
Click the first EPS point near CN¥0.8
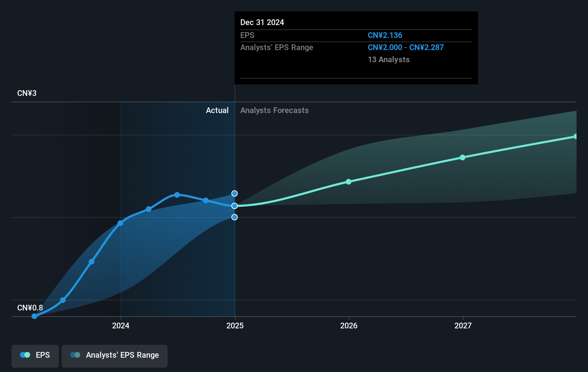34,316
